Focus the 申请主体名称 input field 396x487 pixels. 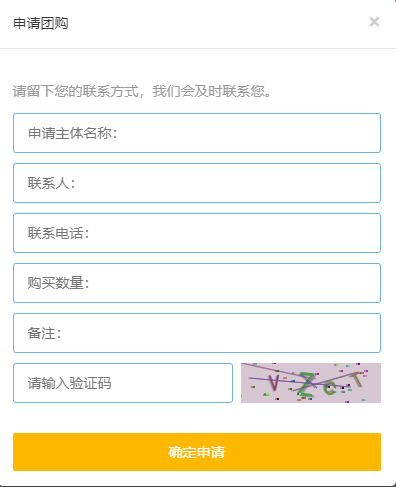click(x=197, y=133)
